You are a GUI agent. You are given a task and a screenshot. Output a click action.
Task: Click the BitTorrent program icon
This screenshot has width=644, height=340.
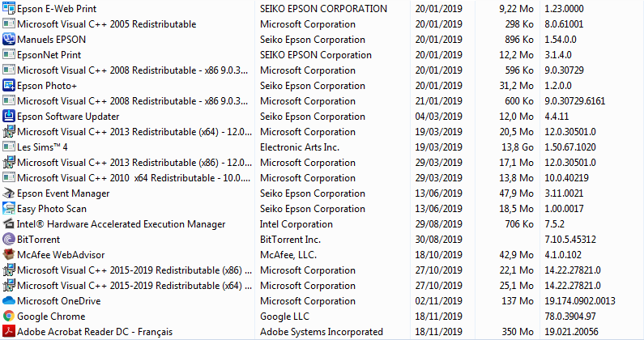(x=9, y=240)
